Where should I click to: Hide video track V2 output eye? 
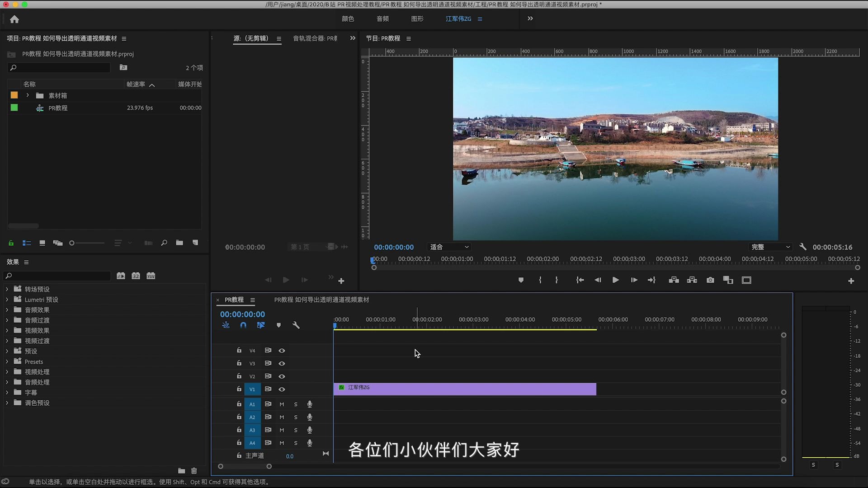click(282, 376)
